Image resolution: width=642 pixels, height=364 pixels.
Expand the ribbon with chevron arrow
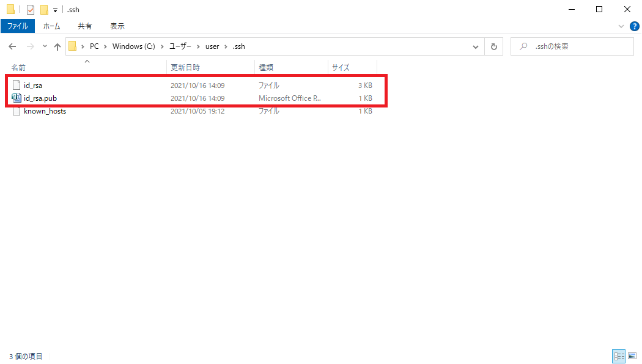click(x=621, y=26)
